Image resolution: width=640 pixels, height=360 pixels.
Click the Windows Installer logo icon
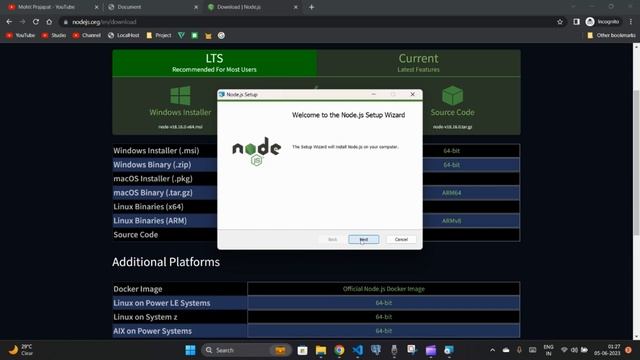pyautogui.click(x=180, y=96)
